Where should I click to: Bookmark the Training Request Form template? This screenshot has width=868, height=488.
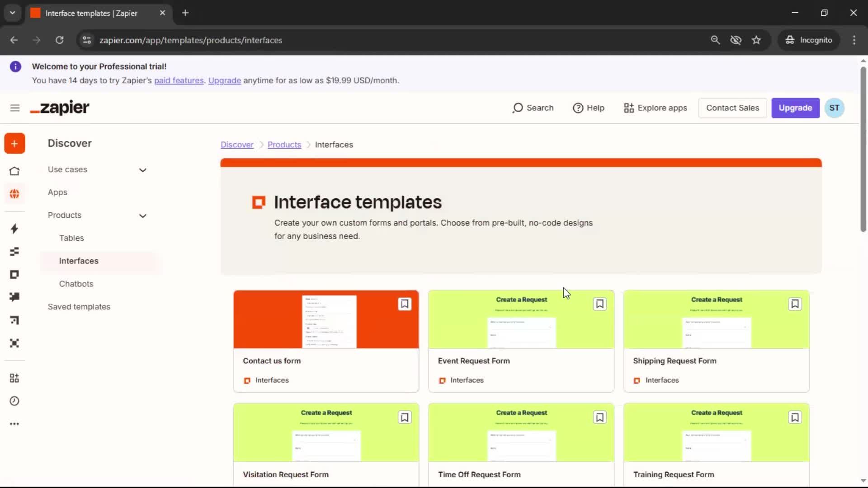coord(795,418)
